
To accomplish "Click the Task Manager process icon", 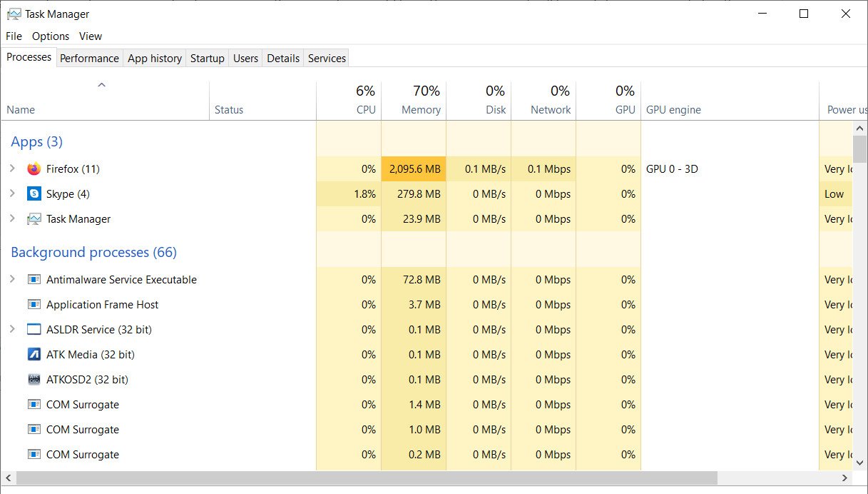I will click(34, 219).
